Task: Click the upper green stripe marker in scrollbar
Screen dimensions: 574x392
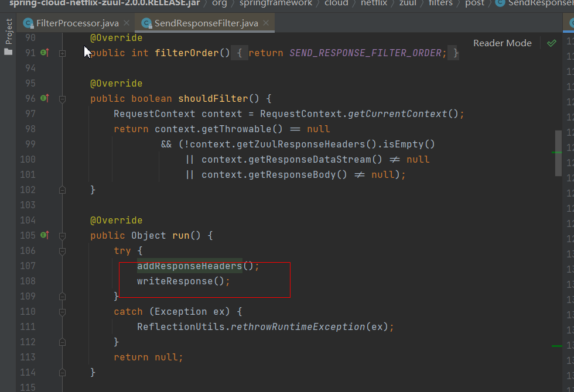Action: [557, 152]
